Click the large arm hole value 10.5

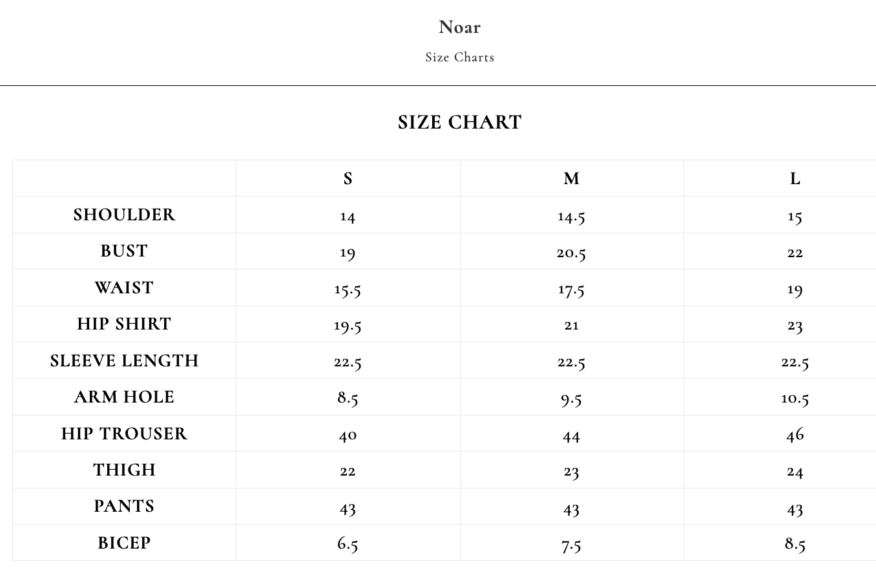pyautogui.click(x=795, y=398)
